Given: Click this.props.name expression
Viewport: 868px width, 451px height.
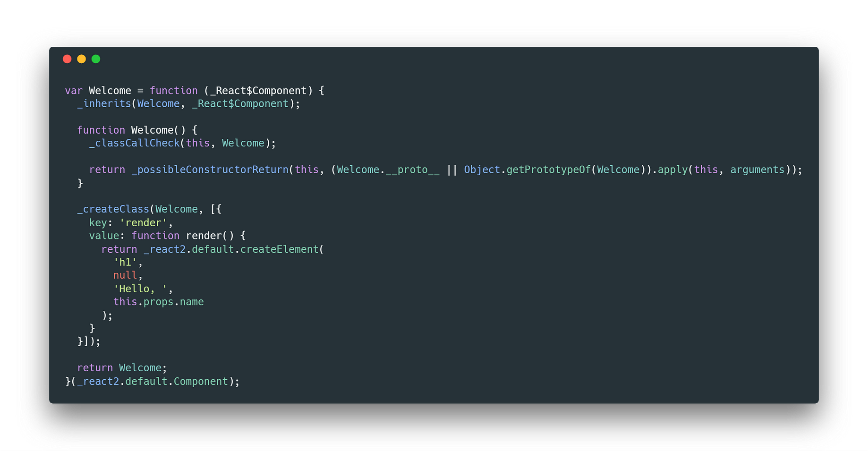Looking at the screenshot, I should pos(159,302).
